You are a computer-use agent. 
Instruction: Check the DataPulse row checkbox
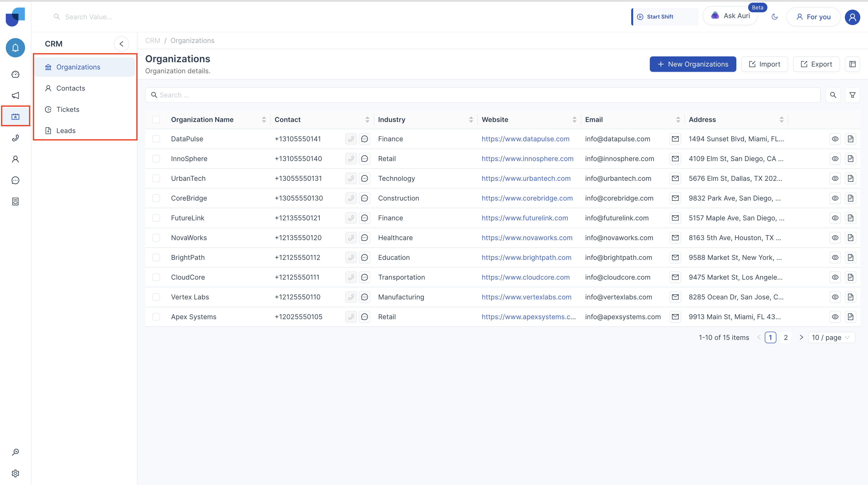[156, 139]
